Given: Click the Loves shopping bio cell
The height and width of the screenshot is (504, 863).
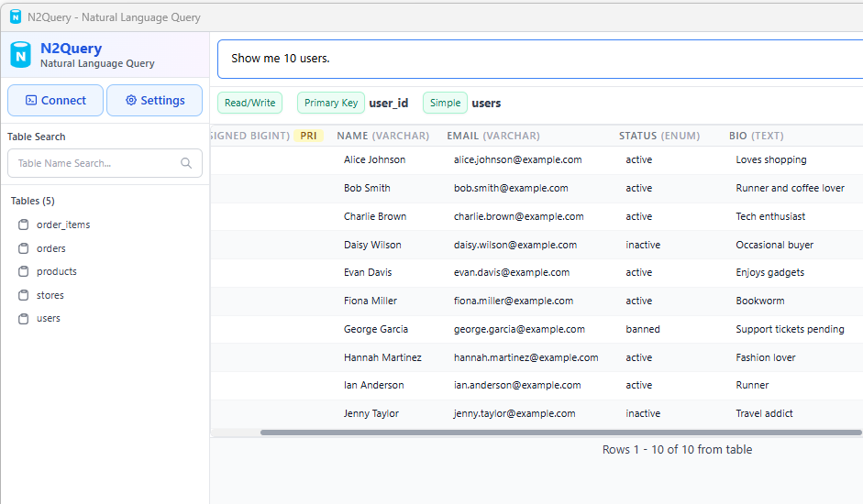Looking at the screenshot, I should tap(771, 159).
